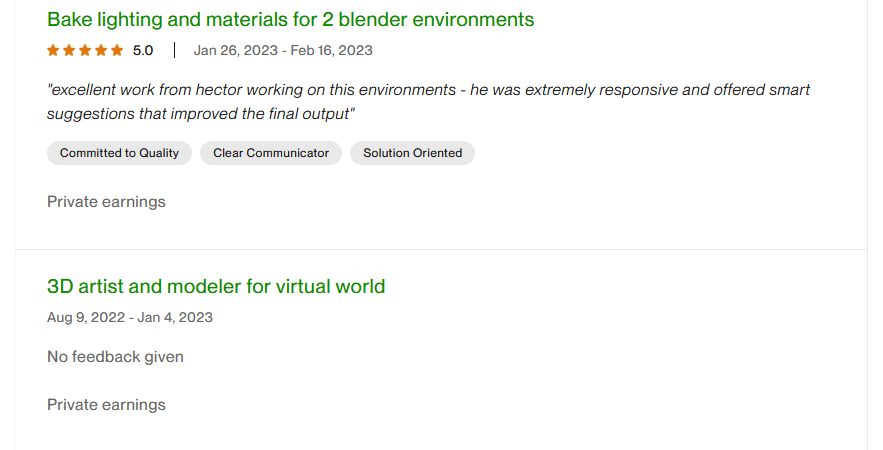Open the 3D artist and modeler job title

coord(216,286)
